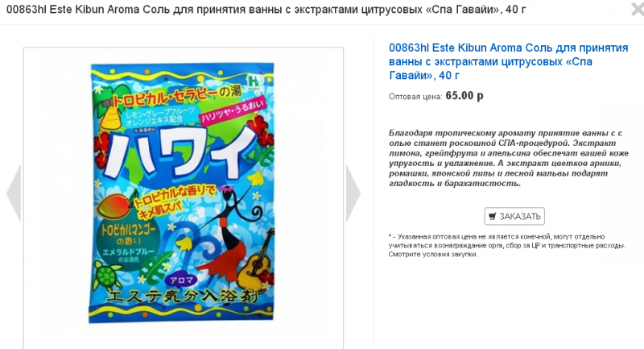Click the cart icon inside the ЗАКАЗАТЬ button
644x349 pixels.
493,216
